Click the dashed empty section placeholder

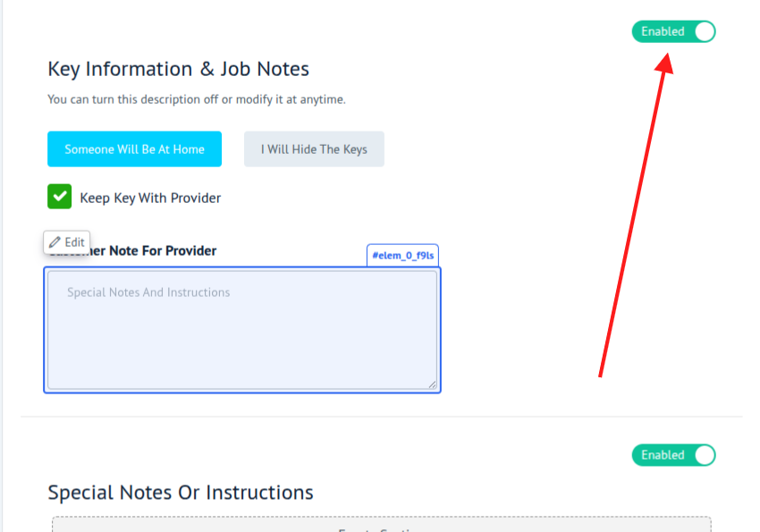point(381,525)
